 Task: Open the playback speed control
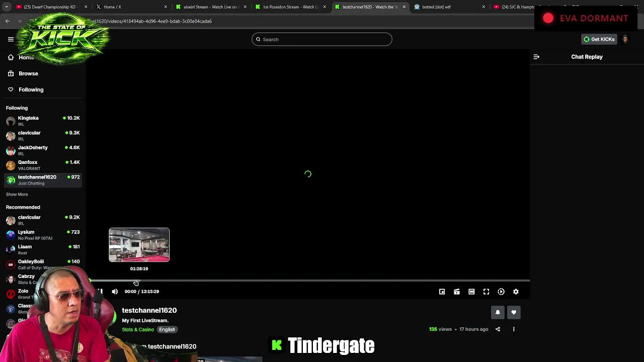tap(501, 292)
